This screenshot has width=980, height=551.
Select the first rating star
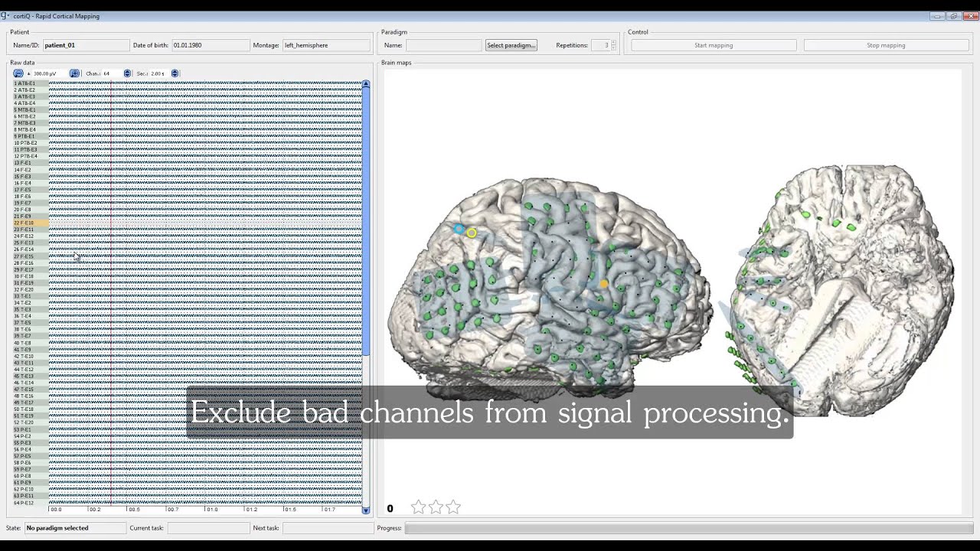point(418,507)
